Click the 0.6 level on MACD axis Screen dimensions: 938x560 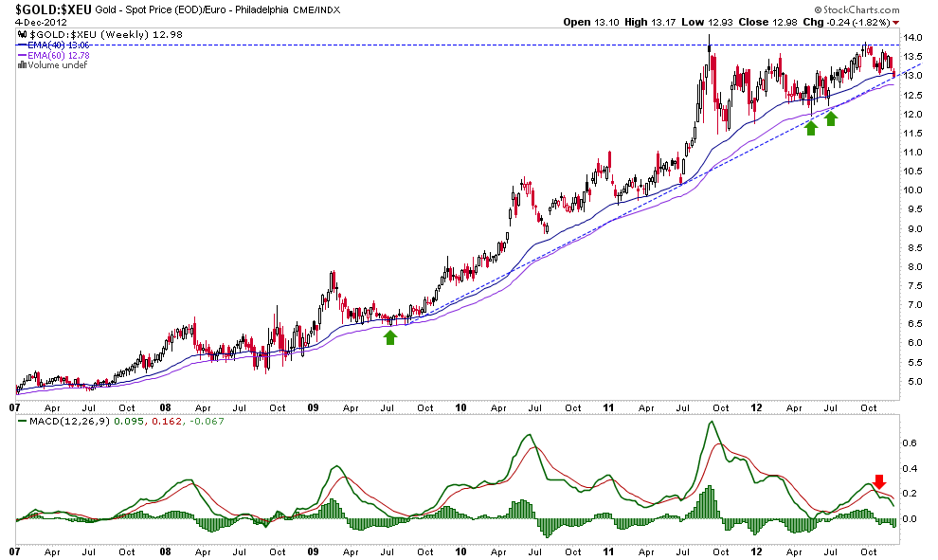911,441
